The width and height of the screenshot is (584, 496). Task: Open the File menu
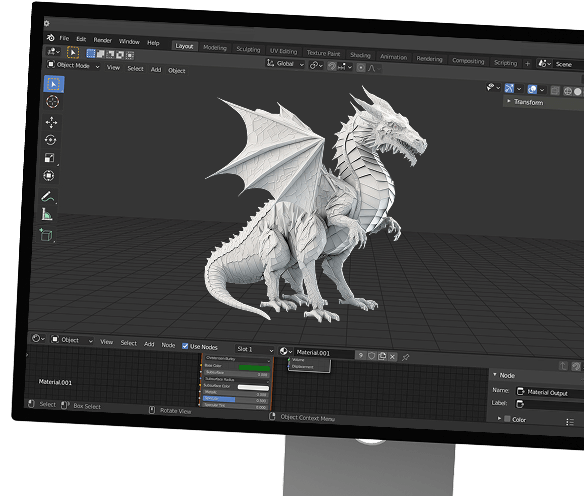click(64, 38)
